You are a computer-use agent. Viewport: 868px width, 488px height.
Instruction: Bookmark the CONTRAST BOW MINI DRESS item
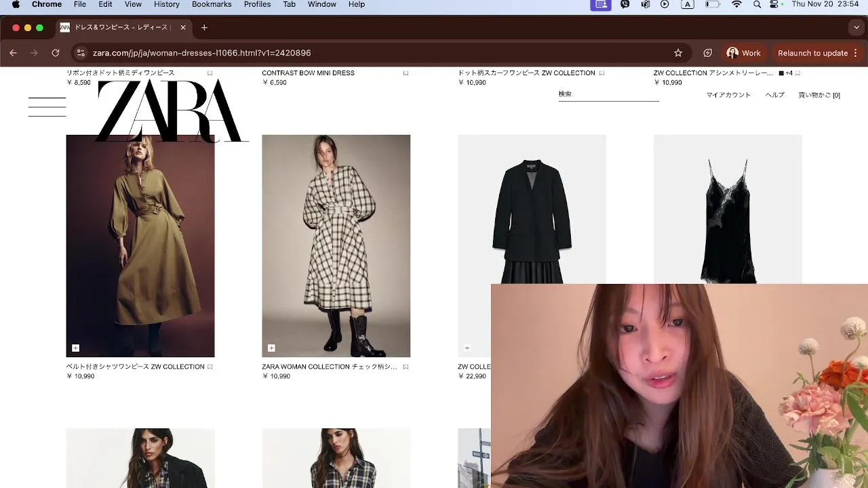pyautogui.click(x=406, y=73)
